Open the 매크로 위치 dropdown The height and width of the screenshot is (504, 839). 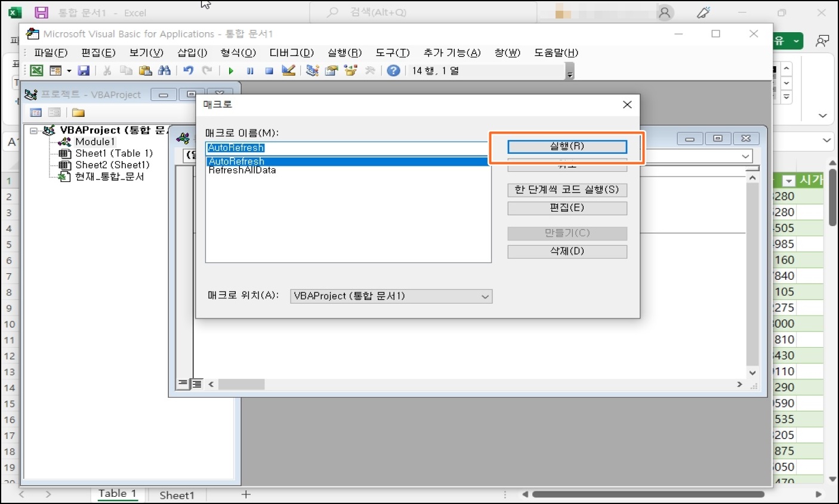click(x=391, y=296)
